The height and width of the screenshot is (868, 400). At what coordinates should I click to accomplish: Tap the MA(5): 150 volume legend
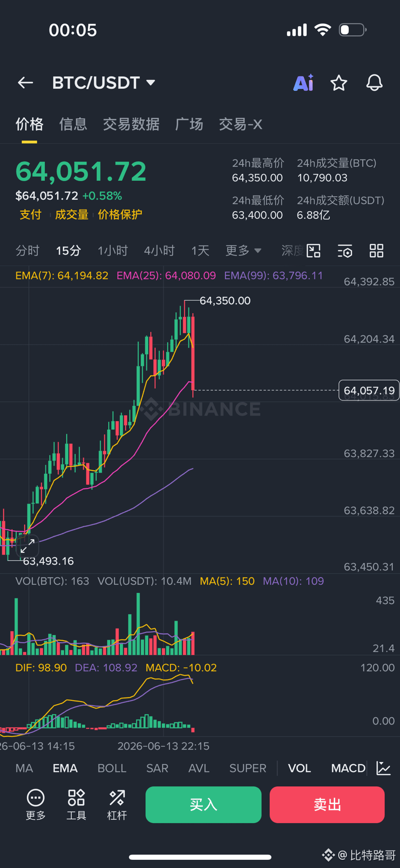tap(227, 581)
